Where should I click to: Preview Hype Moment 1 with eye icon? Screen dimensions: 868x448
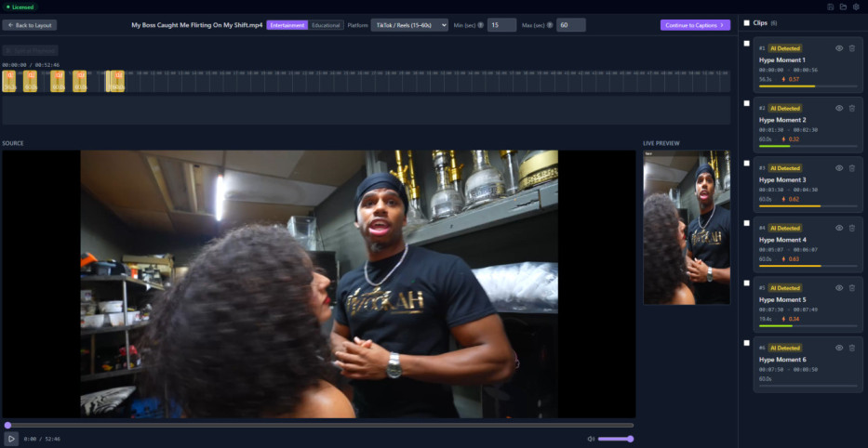point(839,48)
